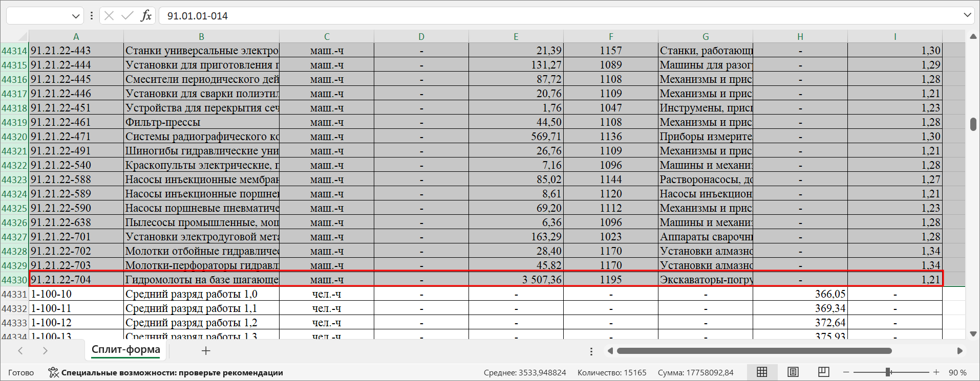This screenshot has width=980, height=381.
Task: Switch to Page Layout view
Action: click(793, 372)
